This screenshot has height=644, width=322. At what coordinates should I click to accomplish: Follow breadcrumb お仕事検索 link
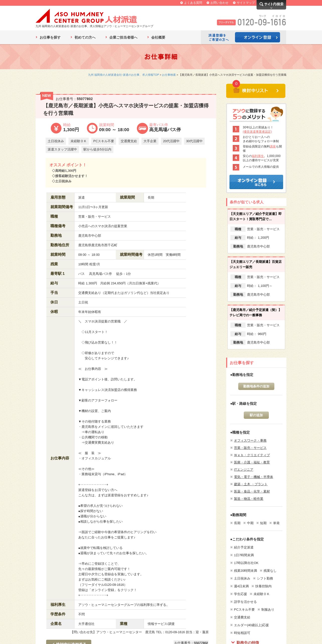[x=169, y=75]
